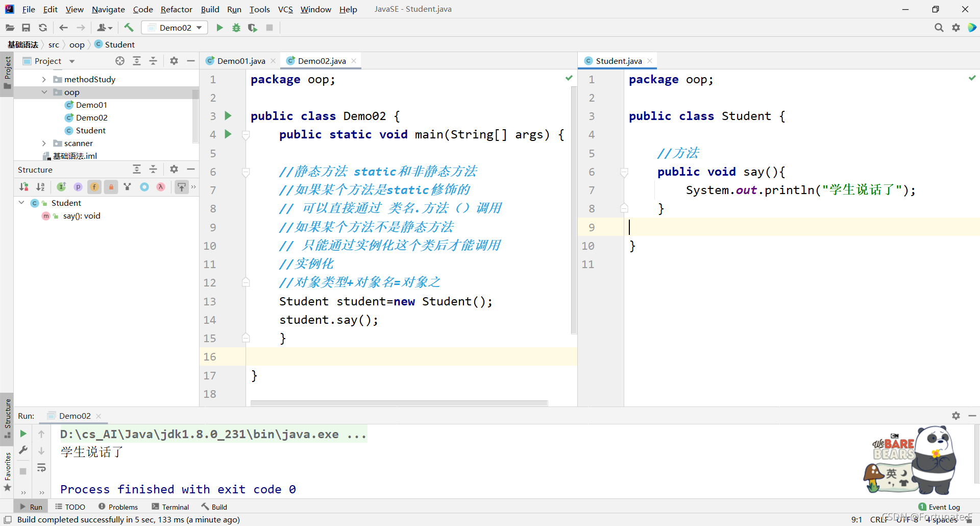Click the Favorites side tab

click(7, 472)
